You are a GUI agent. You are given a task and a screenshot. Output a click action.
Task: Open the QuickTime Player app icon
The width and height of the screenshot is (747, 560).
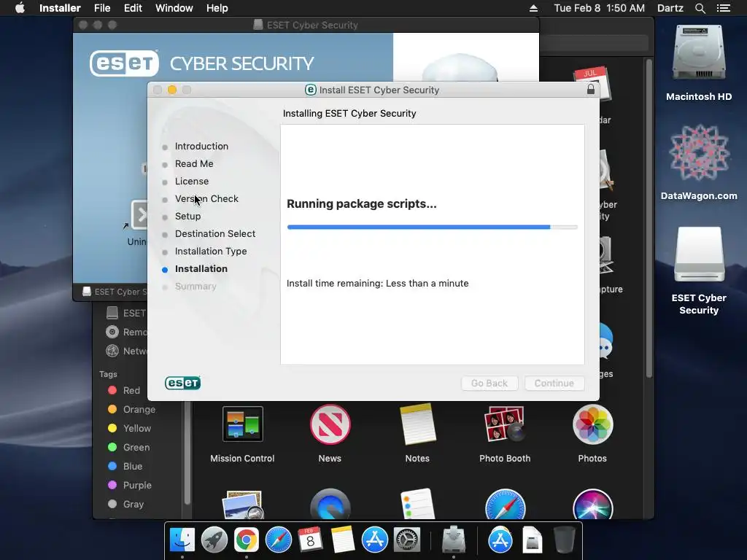(330, 504)
